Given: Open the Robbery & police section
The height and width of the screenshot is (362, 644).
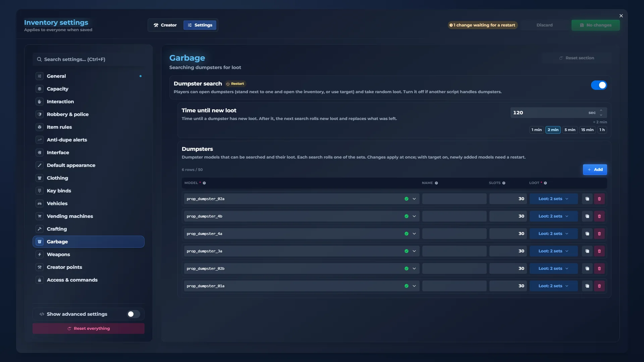Looking at the screenshot, I should pyautogui.click(x=89, y=114).
